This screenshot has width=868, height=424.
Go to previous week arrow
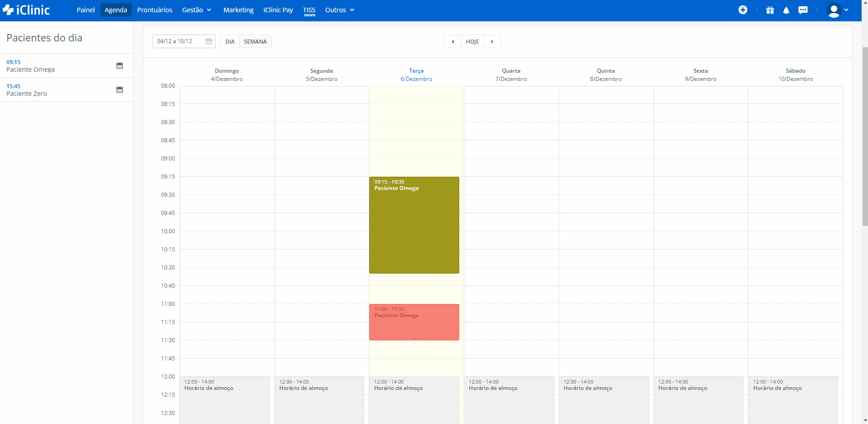coord(452,42)
